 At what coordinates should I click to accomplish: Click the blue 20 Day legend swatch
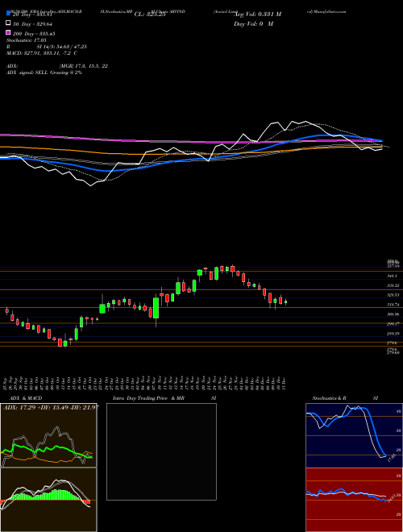pos(8,14)
